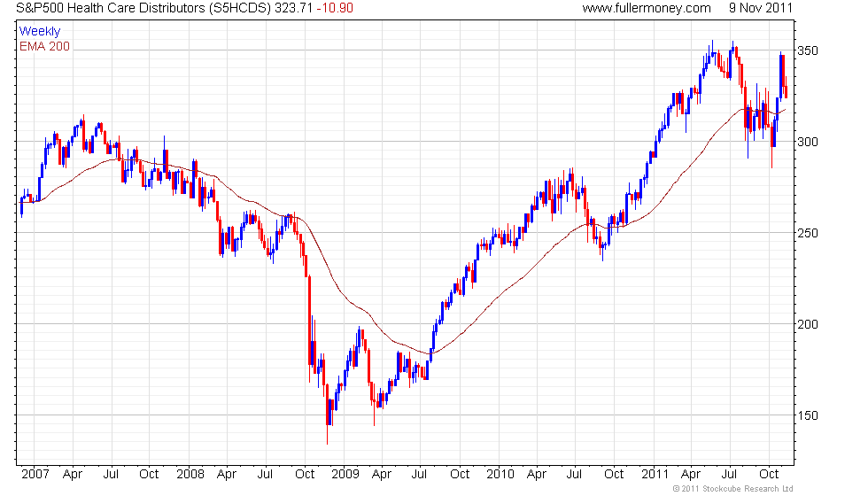Click the 2007 x-axis label

coord(35,475)
